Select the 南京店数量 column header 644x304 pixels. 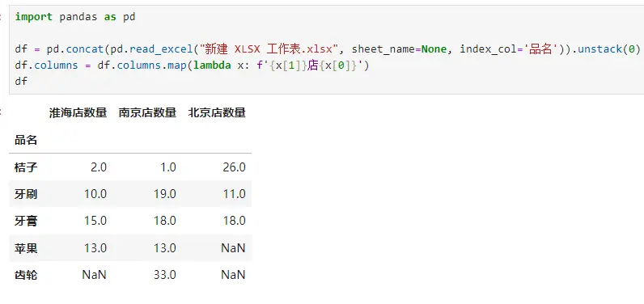click(x=147, y=113)
